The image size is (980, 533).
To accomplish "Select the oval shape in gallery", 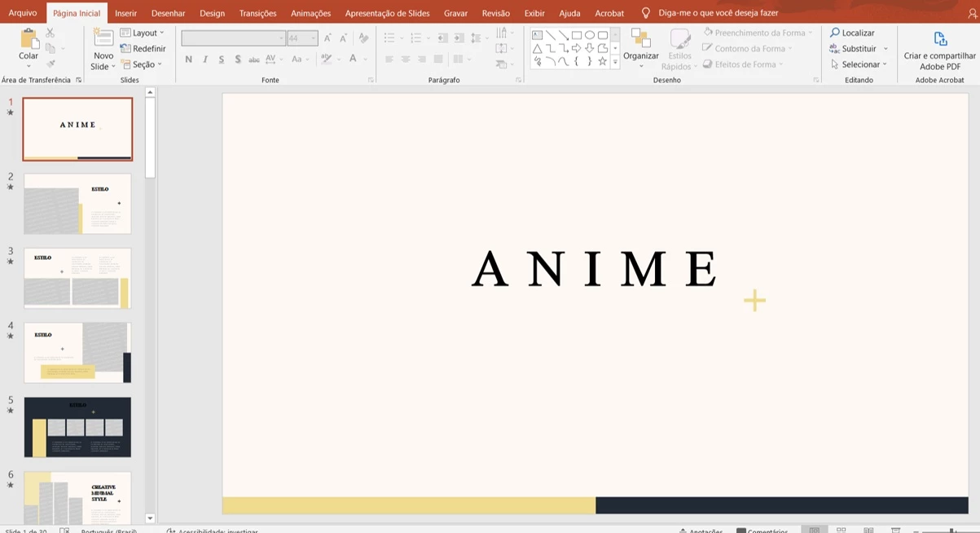I will pos(589,35).
